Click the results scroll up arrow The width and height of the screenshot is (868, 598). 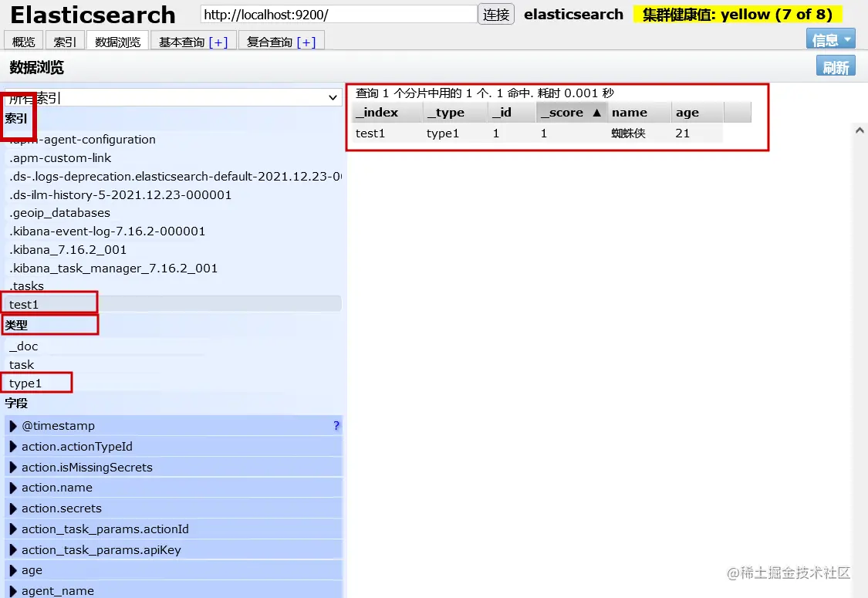(x=860, y=130)
